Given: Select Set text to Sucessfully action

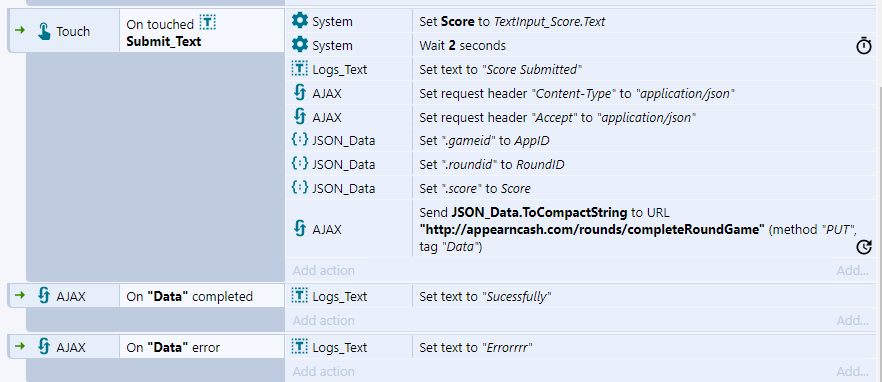Looking at the screenshot, I should point(644,296).
